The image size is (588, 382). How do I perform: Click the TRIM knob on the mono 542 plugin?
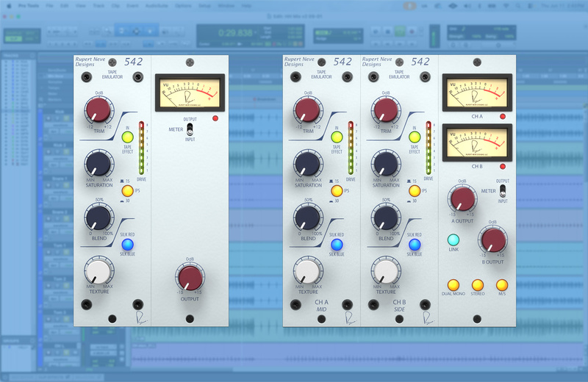(98, 109)
